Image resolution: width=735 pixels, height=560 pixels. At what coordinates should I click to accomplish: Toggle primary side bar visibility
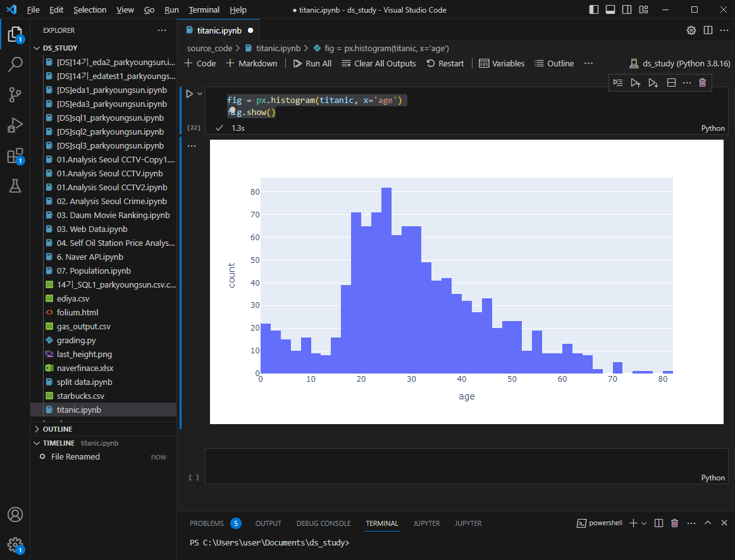(x=594, y=9)
